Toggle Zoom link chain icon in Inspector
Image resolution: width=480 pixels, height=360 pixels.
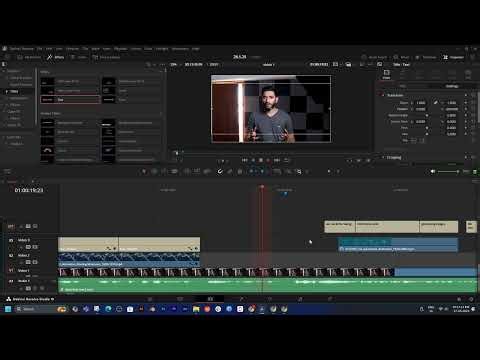(x=435, y=103)
